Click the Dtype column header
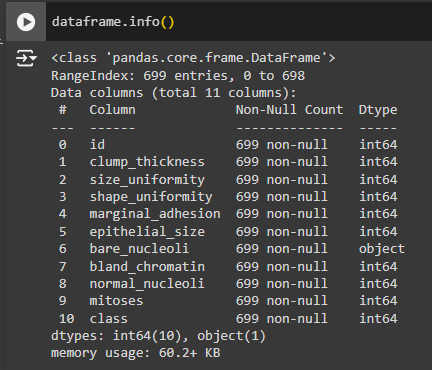The height and width of the screenshot is (370, 432). (x=378, y=110)
